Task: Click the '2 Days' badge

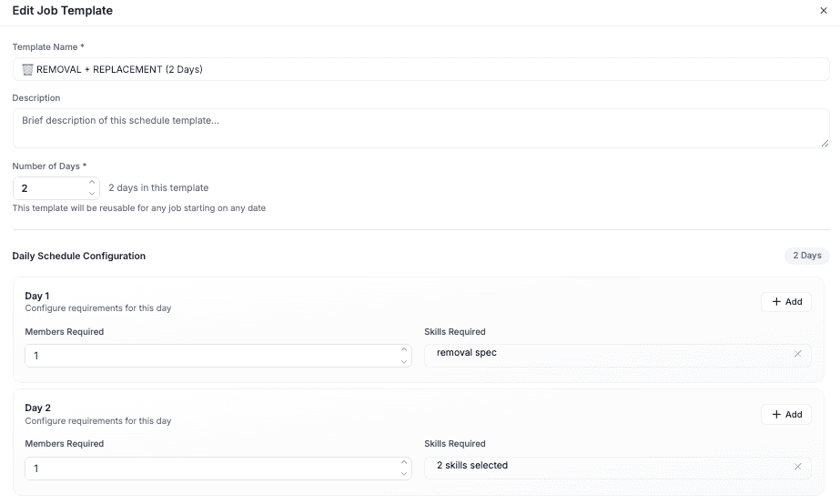Action: 806,256
